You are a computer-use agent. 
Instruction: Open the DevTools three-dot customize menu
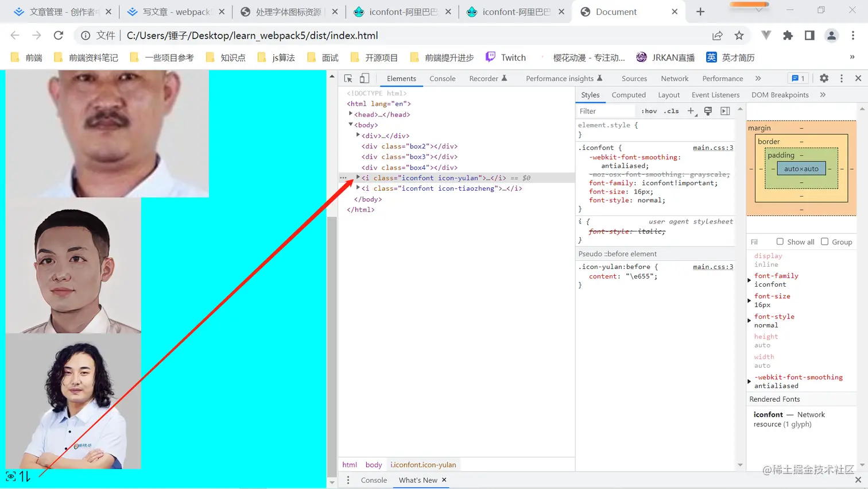click(x=842, y=78)
